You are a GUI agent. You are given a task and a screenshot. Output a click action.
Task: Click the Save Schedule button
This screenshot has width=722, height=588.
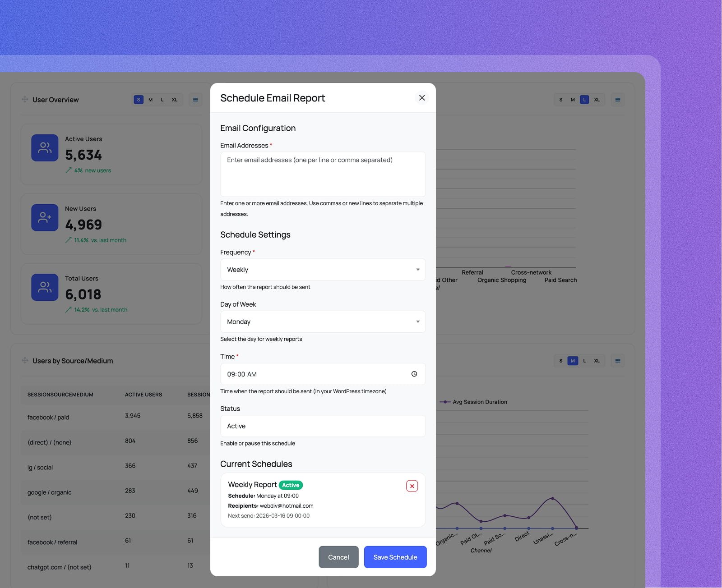[x=395, y=557]
